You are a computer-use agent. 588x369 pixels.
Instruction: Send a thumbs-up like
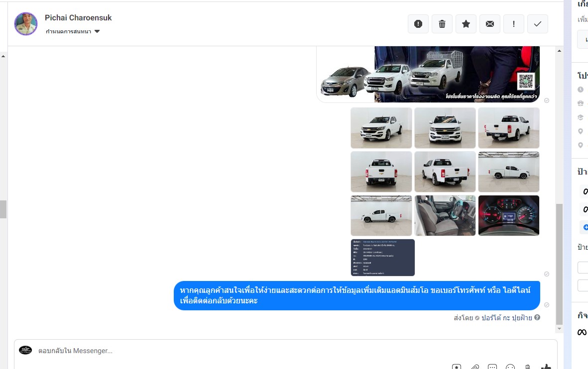pyautogui.click(x=546, y=367)
